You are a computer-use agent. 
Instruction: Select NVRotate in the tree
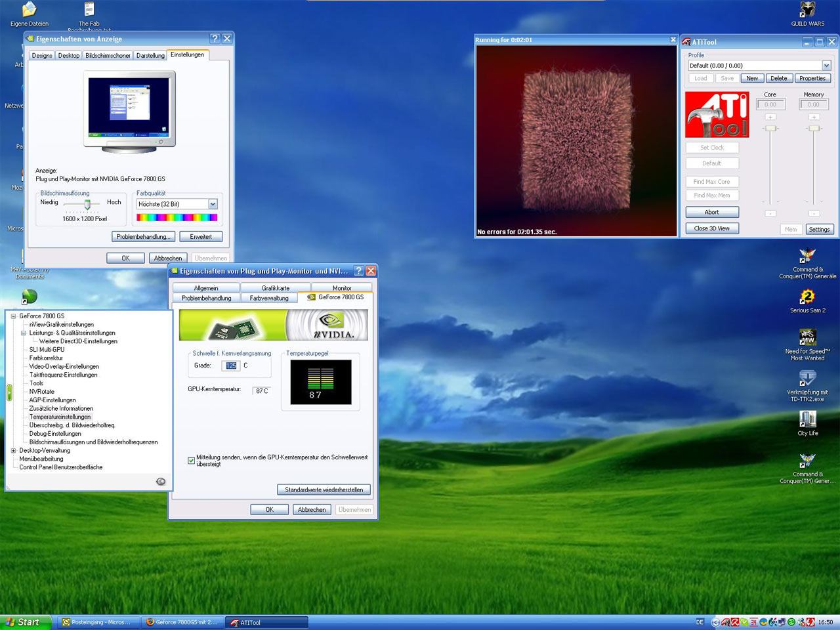tap(41, 392)
